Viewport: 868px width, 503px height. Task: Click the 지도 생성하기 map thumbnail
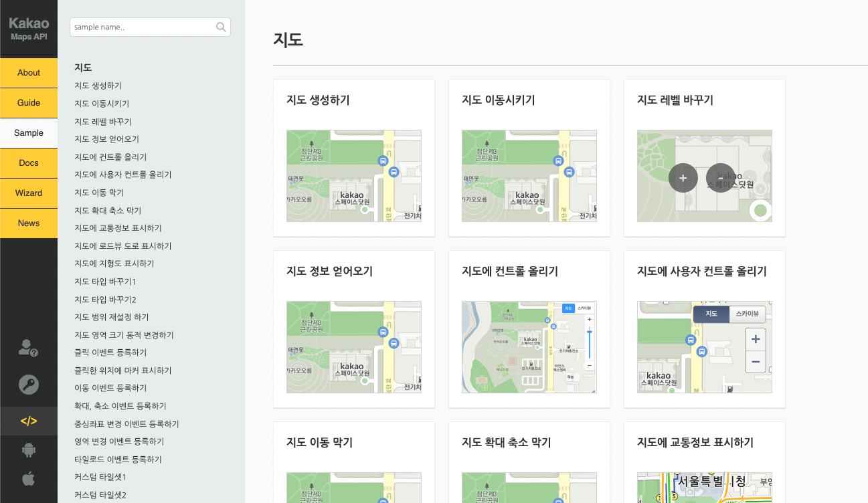click(354, 176)
